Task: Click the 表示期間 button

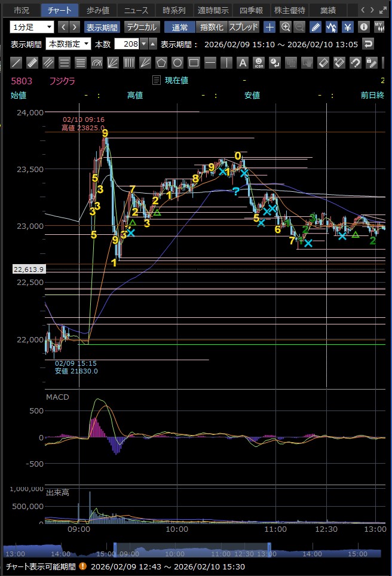Action: tap(102, 27)
